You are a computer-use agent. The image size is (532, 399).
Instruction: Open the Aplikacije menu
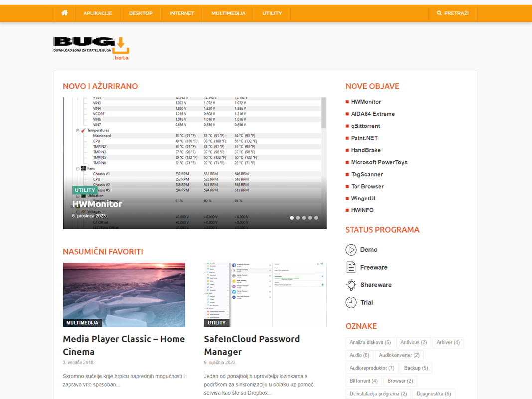[98, 13]
